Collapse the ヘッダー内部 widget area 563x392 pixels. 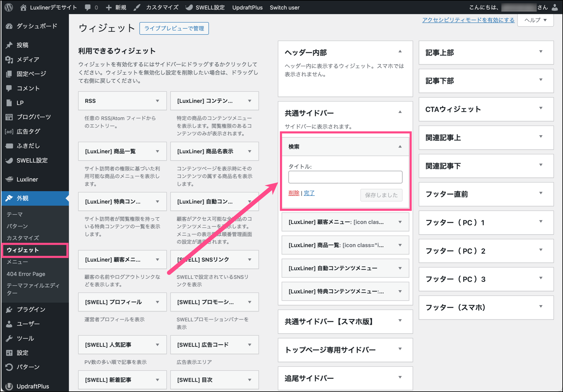point(400,52)
